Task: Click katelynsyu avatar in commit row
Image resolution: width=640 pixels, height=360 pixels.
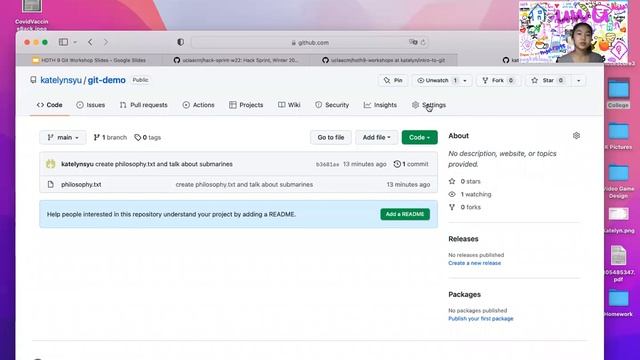Action: coord(51,164)
